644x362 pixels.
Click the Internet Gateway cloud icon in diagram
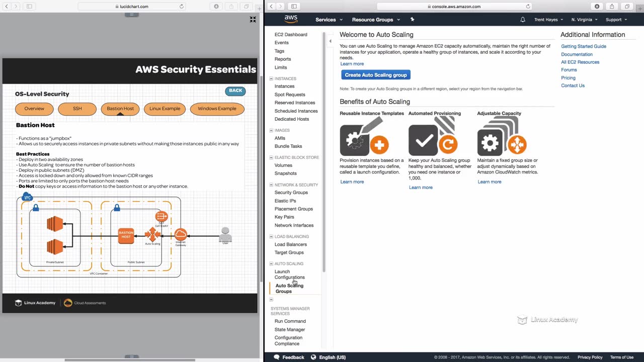[x=181, y=234]
